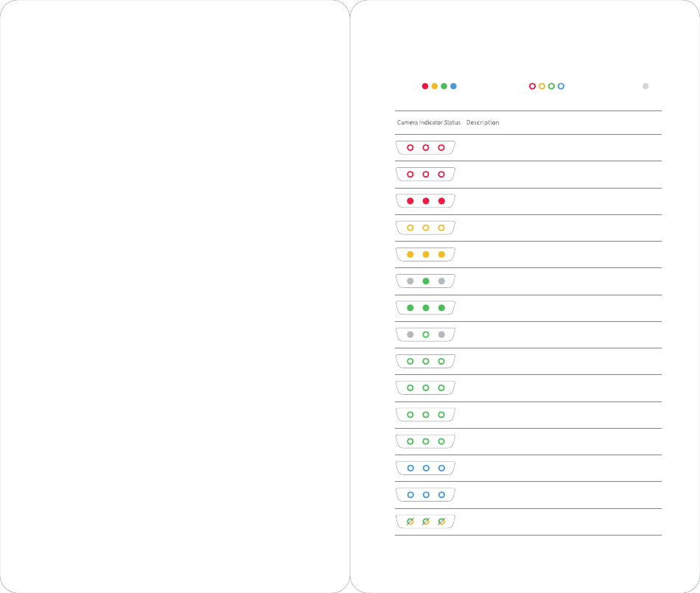700x593 pixels.
Task: Select indicator with hollow green center between gray dots
Action: [x=425, y=334]
